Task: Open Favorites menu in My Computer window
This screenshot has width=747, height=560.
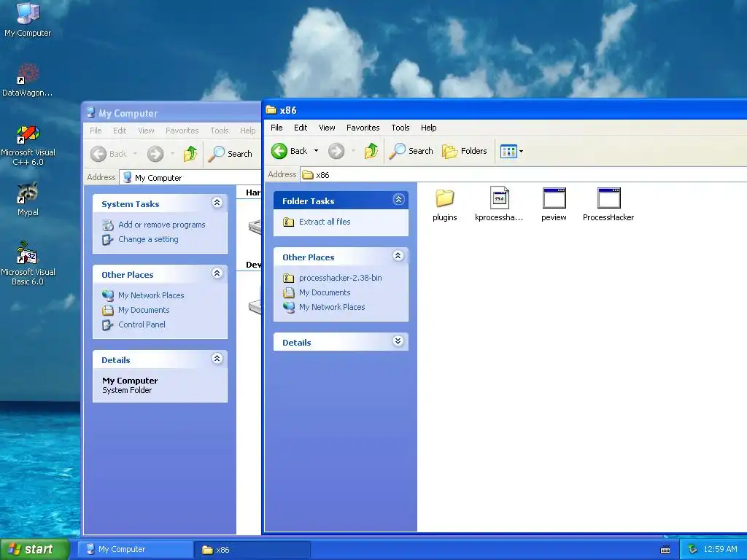Action: tap(182, 131)
